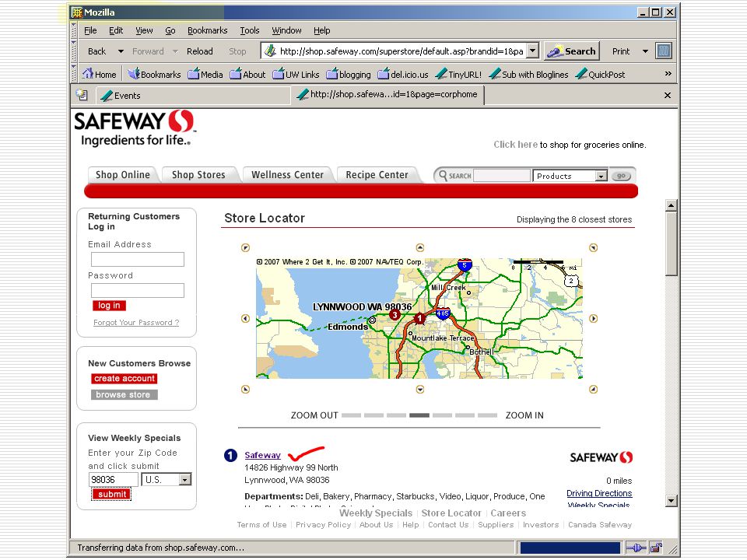Open the Back button history dropdown

tap(121, 51)
